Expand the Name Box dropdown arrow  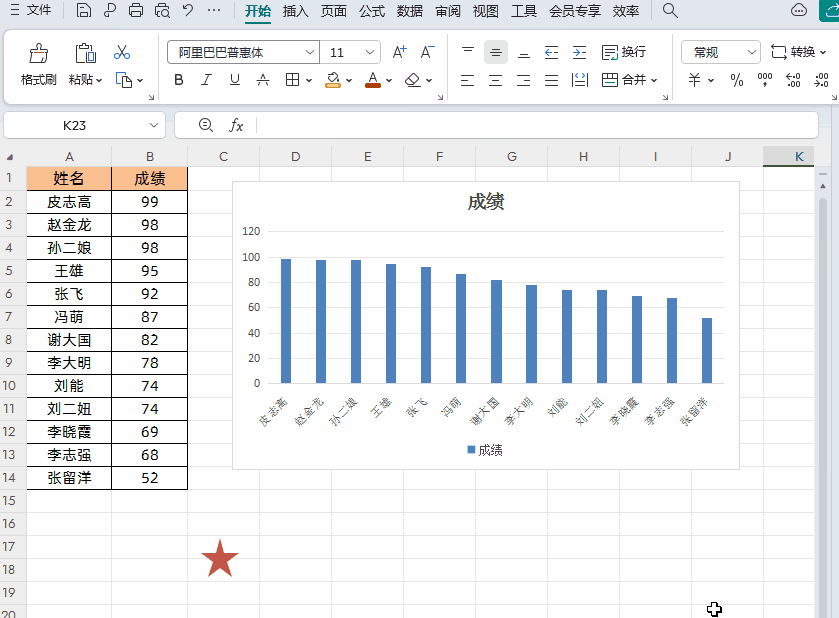tap(154, 125)
